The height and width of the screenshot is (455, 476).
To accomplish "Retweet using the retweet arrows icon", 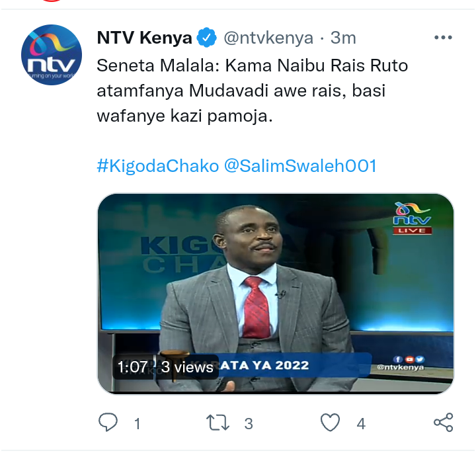I will click(x=218, y=423).
